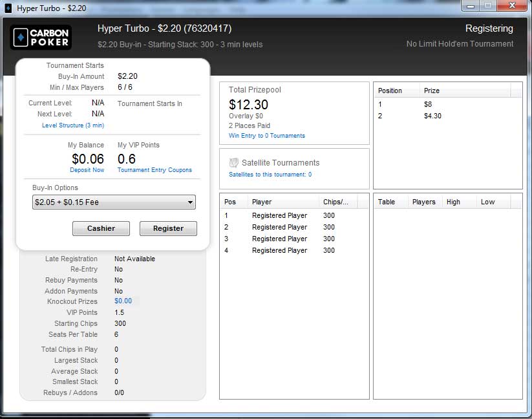Click the Min / Max Players 6 / 6 value
Viewport: 532px width, 419px height.
coord(125,87)
